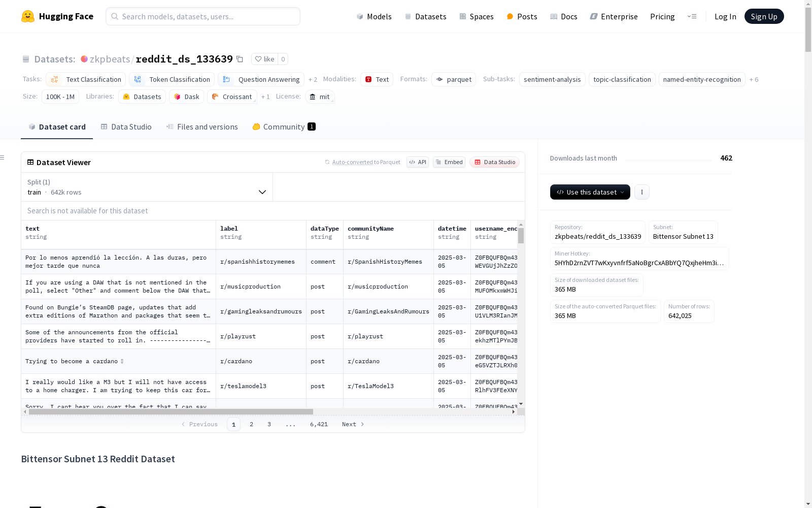This screenshot has height=508, width=812.
Task: Show the +2 more tasks
Action: 313,79
